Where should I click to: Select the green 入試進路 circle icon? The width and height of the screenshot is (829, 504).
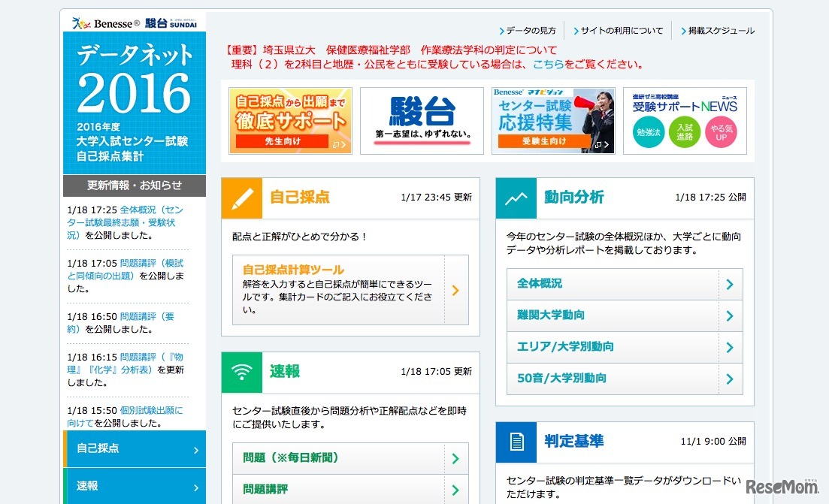(x=684, y=132)
